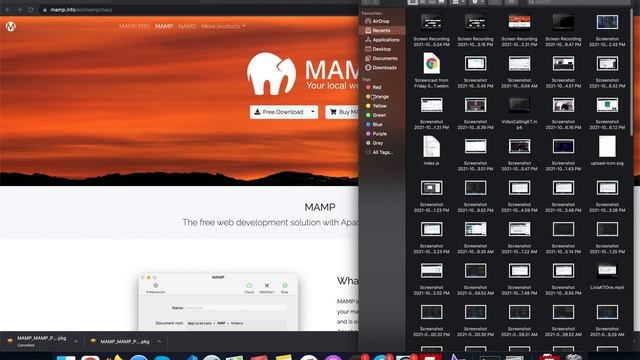Image resolution: width=640 pixels, height=360 pixels.
Task: Open the arrow next to Free Download
Action: point(313,112)
